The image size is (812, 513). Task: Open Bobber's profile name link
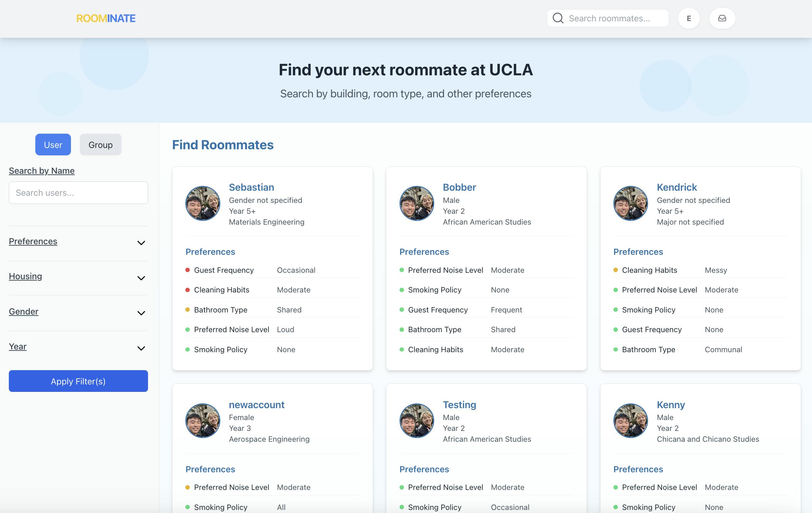click(460, 187)
